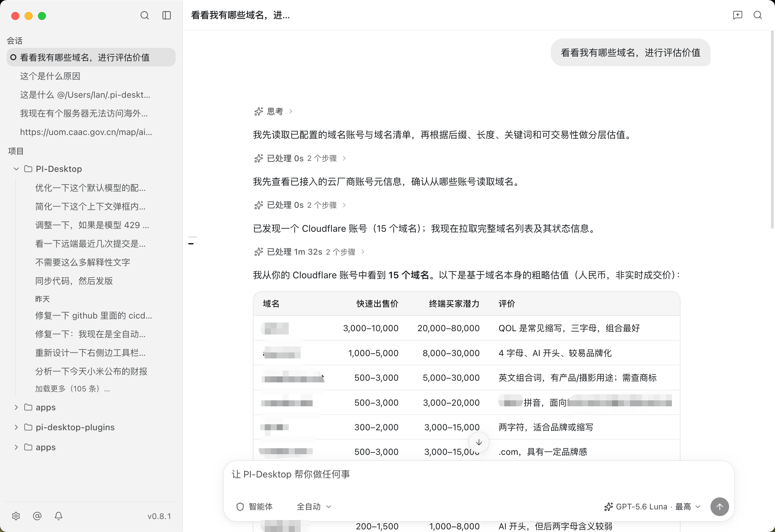Click the PI-Desktop folder icon
Image resolution: width=775 pixels, height=532 pixels.
(x=28, y=169)
